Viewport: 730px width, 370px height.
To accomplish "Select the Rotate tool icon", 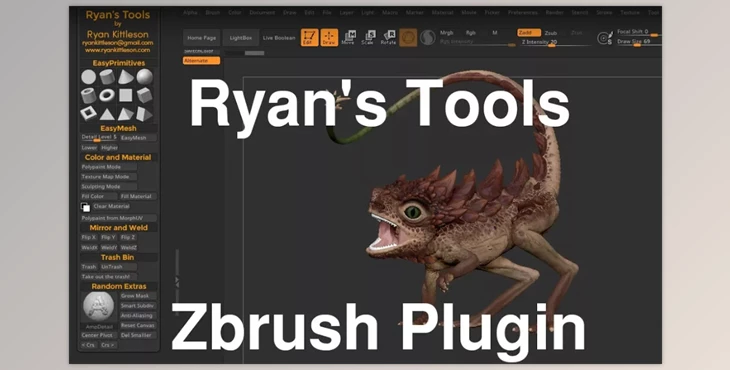I will (388, 38).
